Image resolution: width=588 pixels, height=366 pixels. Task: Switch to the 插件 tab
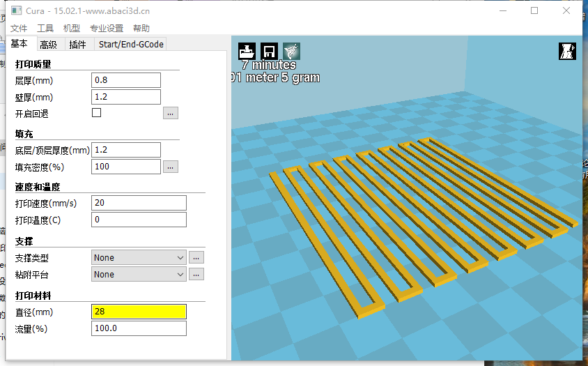pyautogui.click(x=79, y=45)
